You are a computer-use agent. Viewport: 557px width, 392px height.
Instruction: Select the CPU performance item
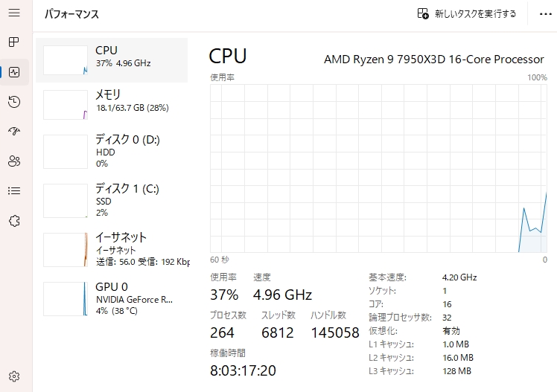click(112, 60)
